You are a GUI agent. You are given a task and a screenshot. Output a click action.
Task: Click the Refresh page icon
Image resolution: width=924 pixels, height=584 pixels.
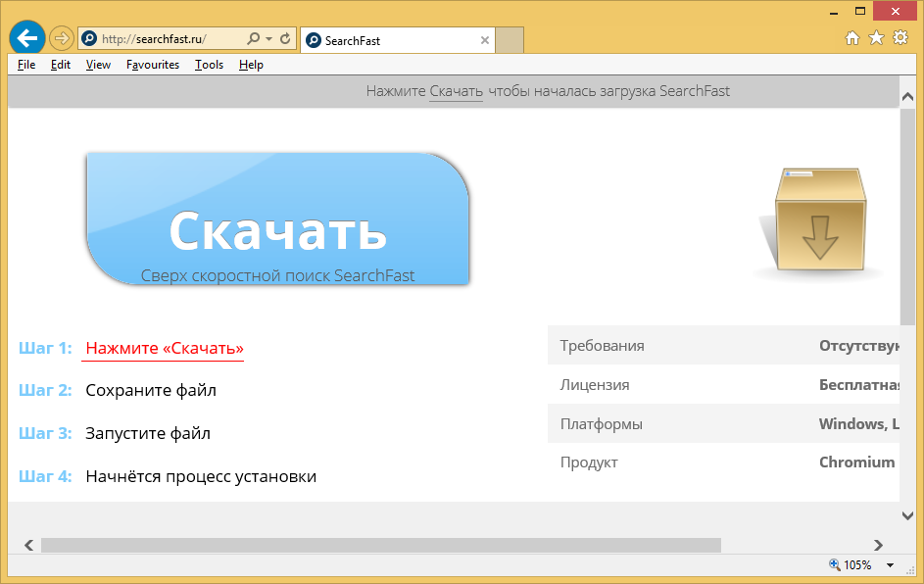pyautogui.click(x=285, y=39)
